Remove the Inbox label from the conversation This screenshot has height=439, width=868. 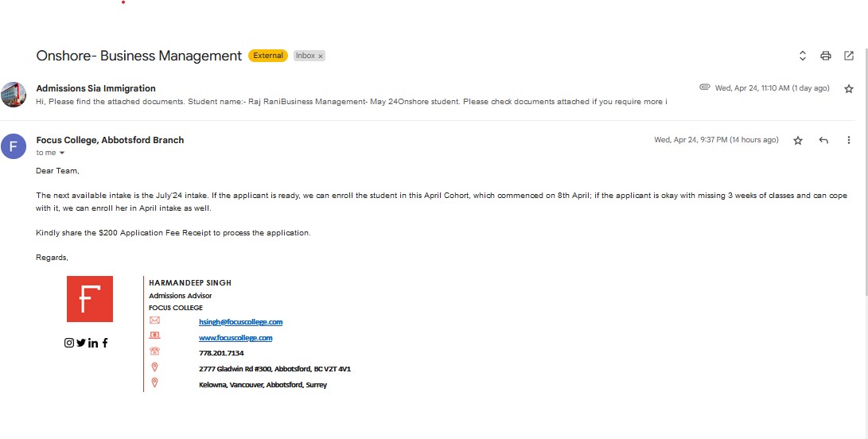click(x=320, y=56)
